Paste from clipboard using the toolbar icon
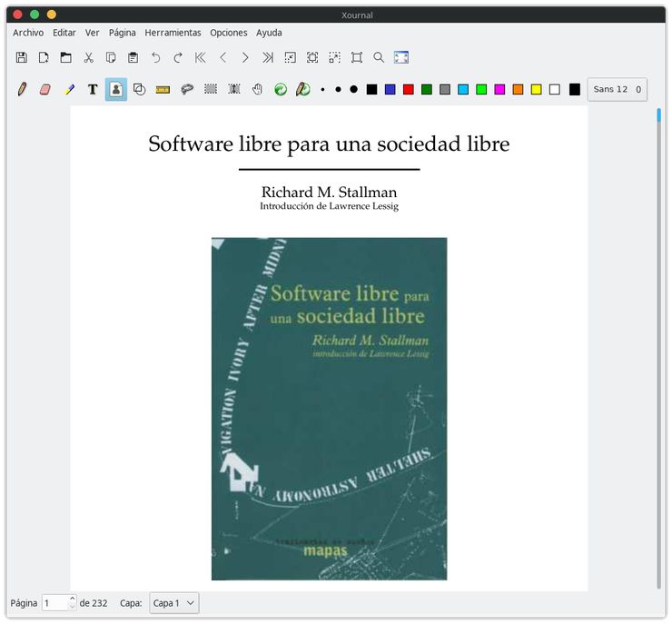Screen dimensions: 672x624 133,57
